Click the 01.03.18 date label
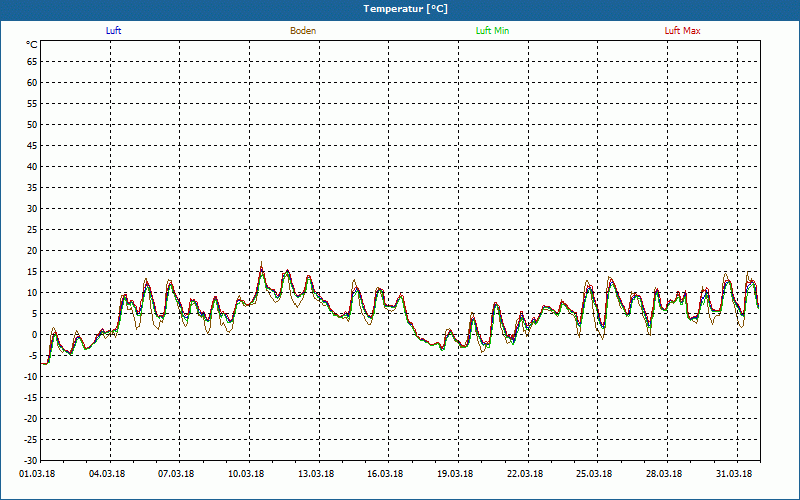Viewport: 800px width, 500px height. (x=37, y=474)
